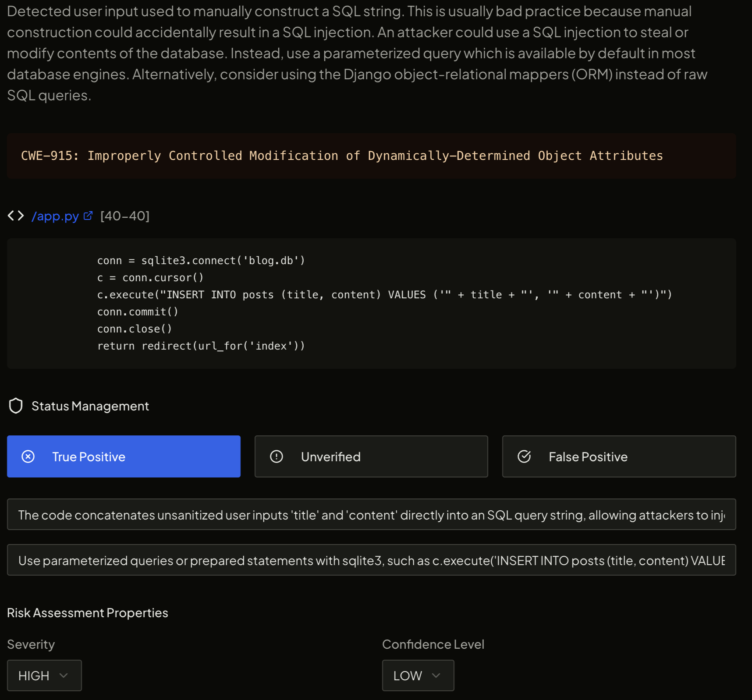Collapse the Status Management section
The width and height of the screenshot is (752, 700).
coord(89,406)
